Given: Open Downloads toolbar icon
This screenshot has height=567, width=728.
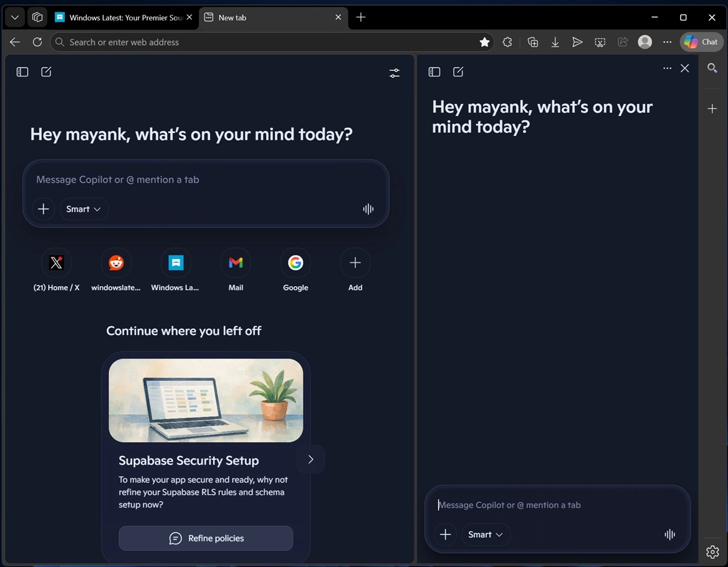Looking at the screenshot, I should (555, 42).
